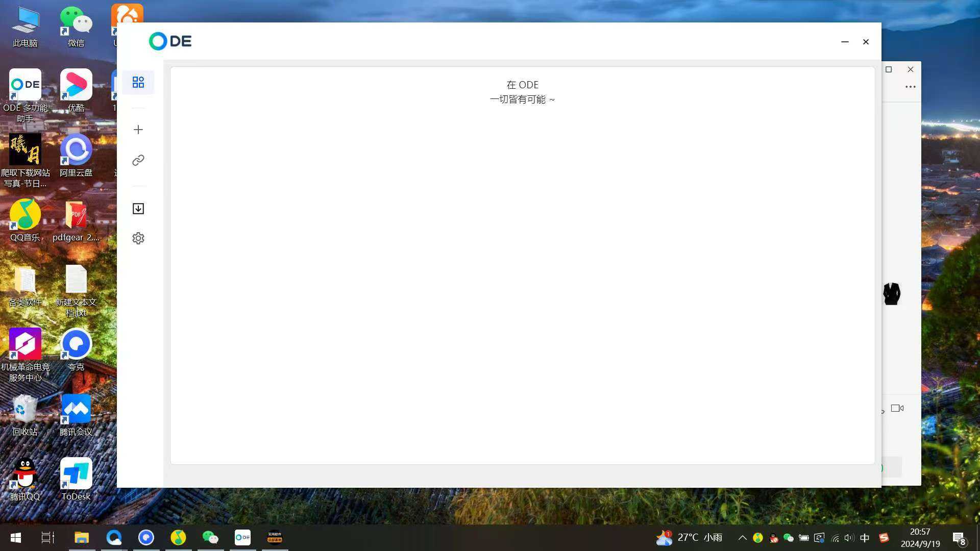Image resolution: width=980 pixels, height=551 pixels.
Task: Toggle the Chinese input method indicator
Action: (x=865, y=538)
